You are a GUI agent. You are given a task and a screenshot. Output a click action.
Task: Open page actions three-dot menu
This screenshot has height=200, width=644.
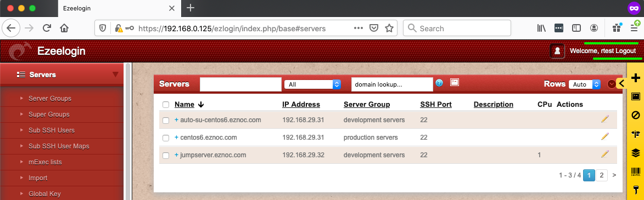358,28
